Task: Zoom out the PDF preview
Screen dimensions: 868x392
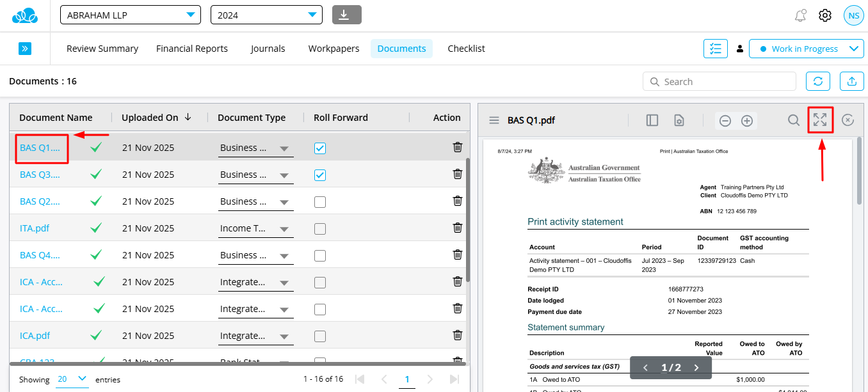Action: pos(725,121)
